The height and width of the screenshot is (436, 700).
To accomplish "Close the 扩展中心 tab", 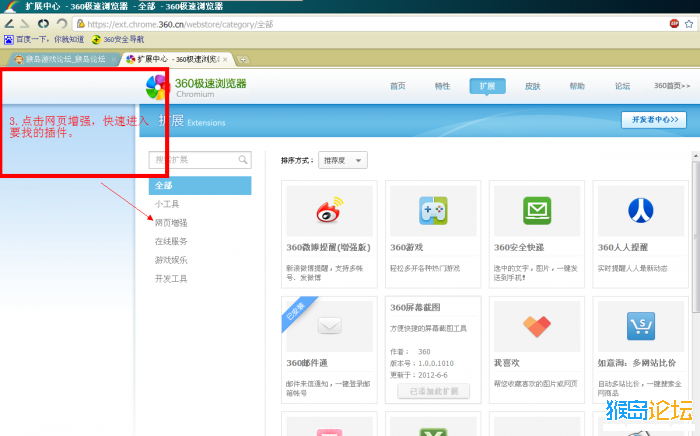I will (x=225, y=59).
